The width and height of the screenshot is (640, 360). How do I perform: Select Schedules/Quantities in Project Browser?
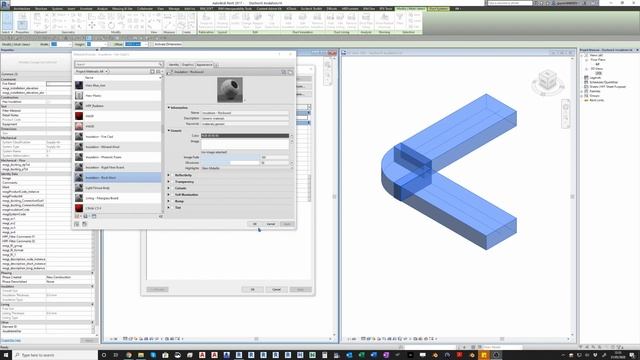[x=603, y=82]
